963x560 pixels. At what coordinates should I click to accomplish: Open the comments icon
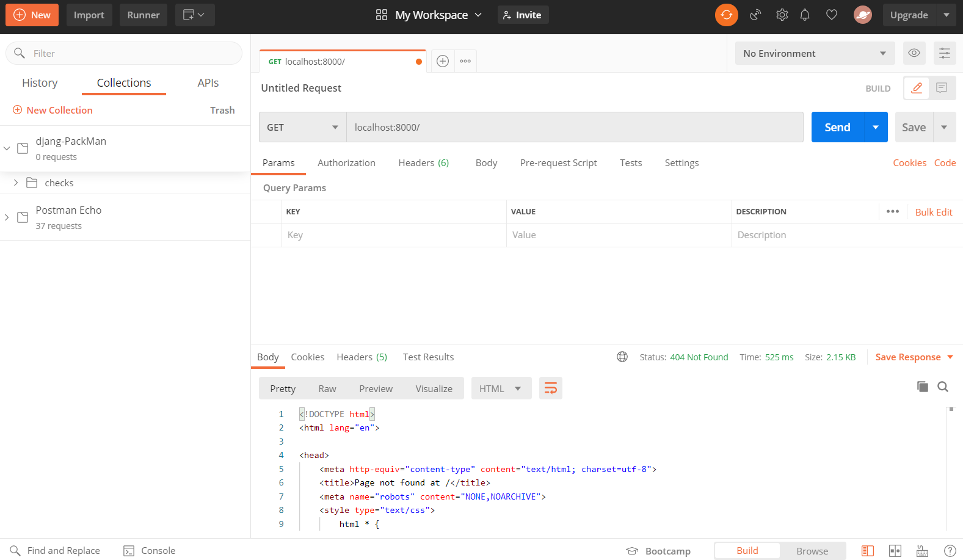942,88
